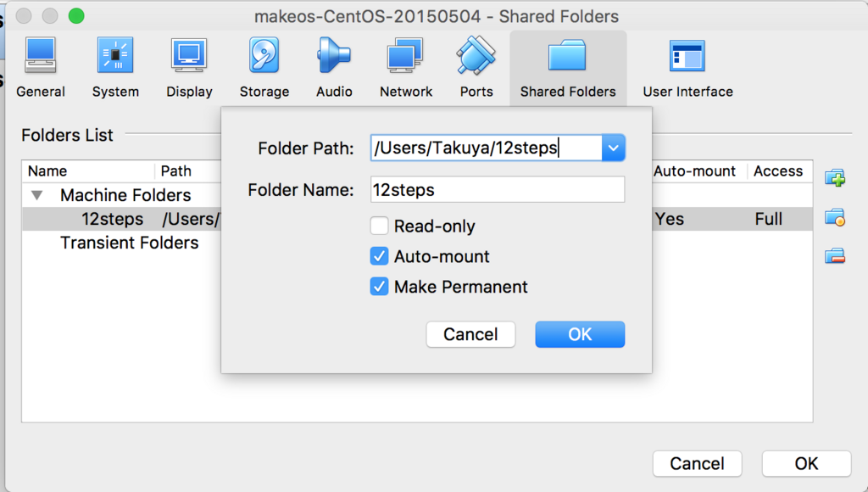This screenshot has height=492, width=868.
Task: Open the User Interface settings pane
Action: (687, 68)
